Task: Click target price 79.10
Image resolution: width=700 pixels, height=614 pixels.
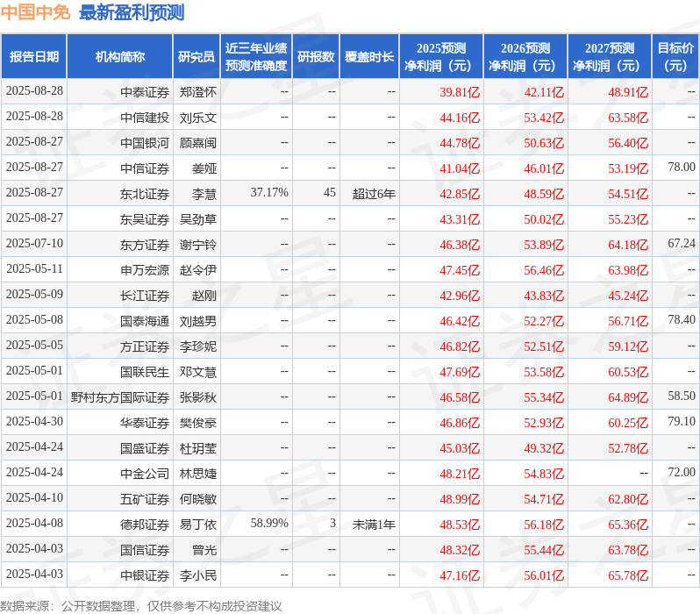Action: click(682, 422)
